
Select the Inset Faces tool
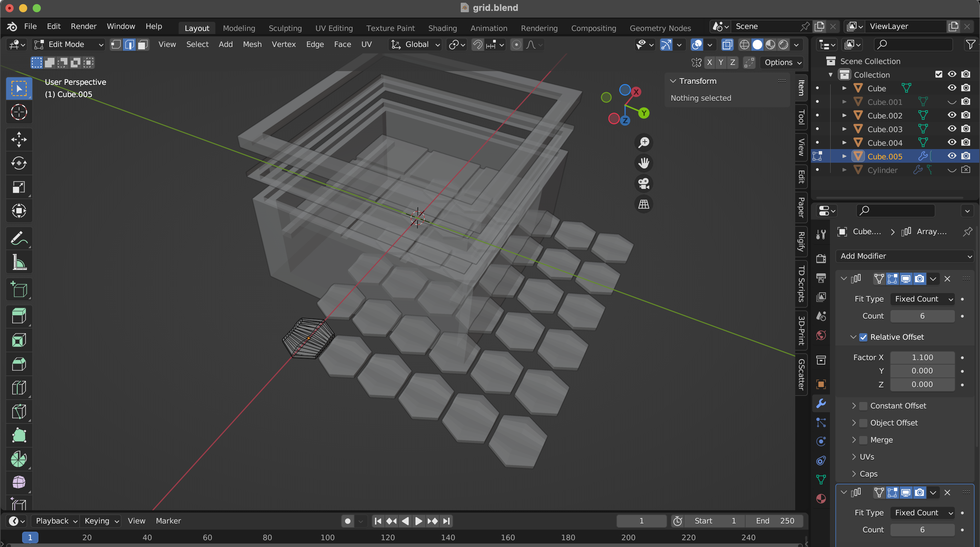(x=19, y=340)
